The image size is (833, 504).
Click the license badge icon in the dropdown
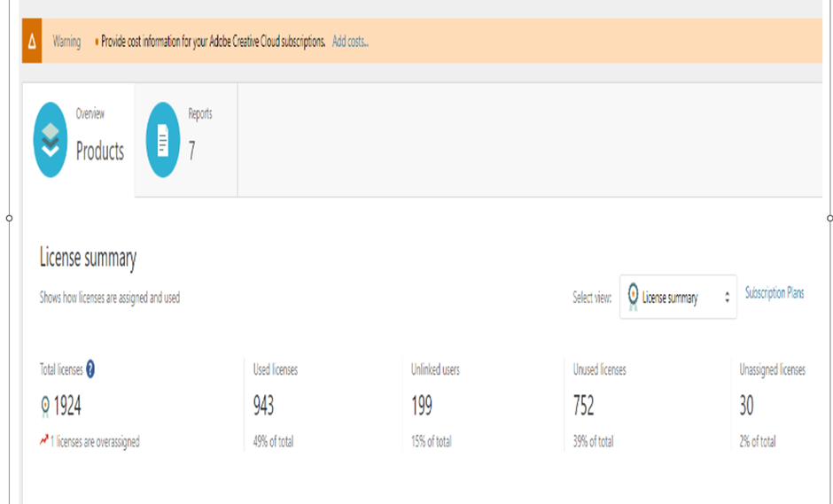point(633,297)
